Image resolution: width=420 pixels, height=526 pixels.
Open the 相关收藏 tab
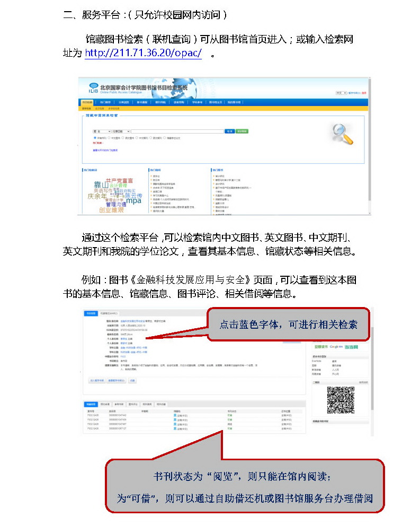[161, 404]
